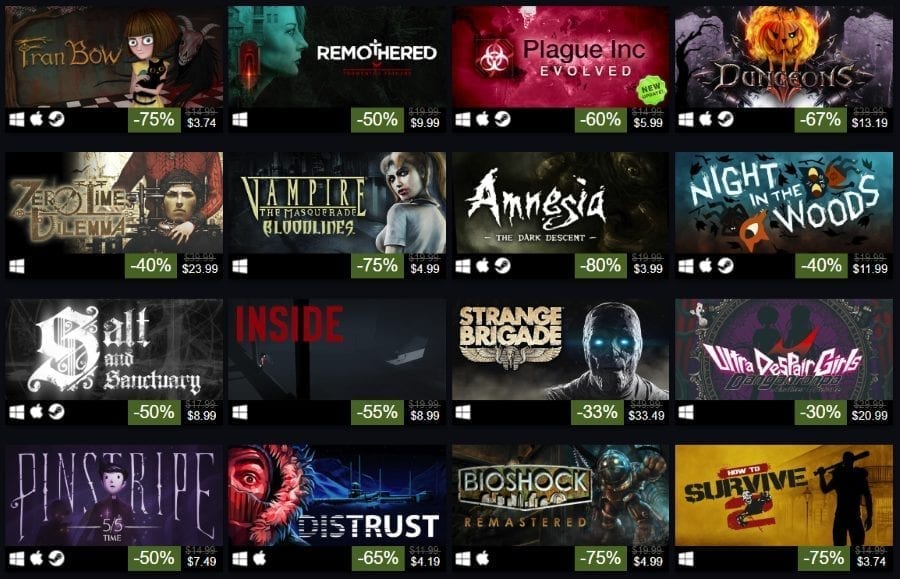This screenshot has width=900, height=579.
Task: Click the Windows icon under How to Survive 2
Action: 686,558
